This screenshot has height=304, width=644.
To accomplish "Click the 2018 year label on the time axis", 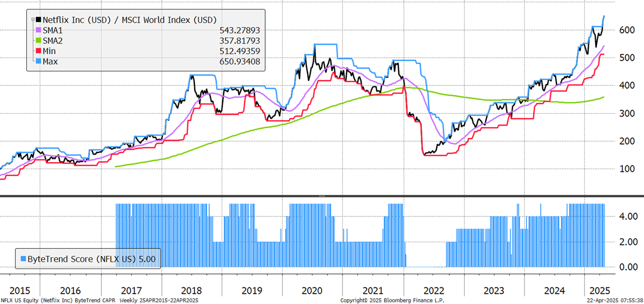I will click(x=191, y=291).
